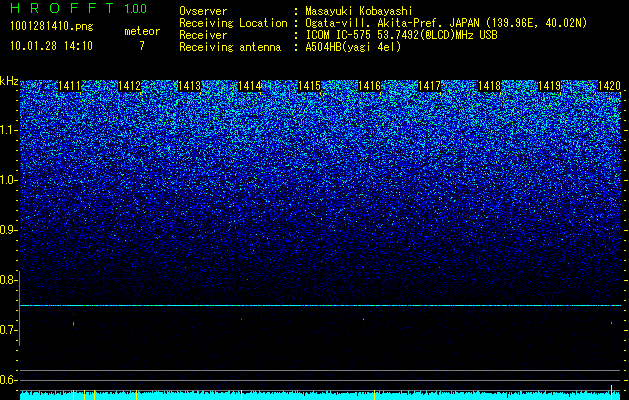Click observer name Masayuki Kobayashi
Image resolution: width=629 pixels, height=400 pixels.
pos(359,11)
